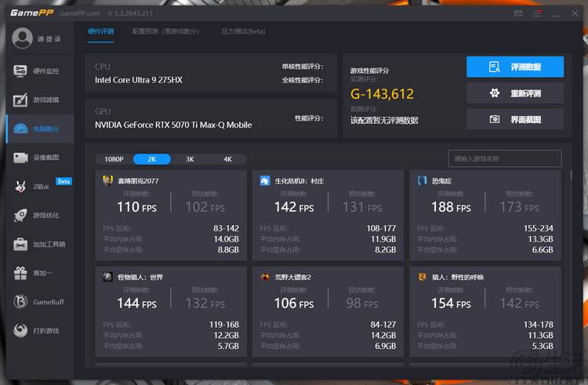
Task: Launch the 2哈ai Beta assistant icon
Action: click(20, 187)
